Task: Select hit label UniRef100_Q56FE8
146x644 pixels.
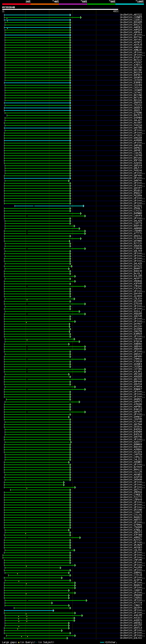Action: tap(131, 103)
